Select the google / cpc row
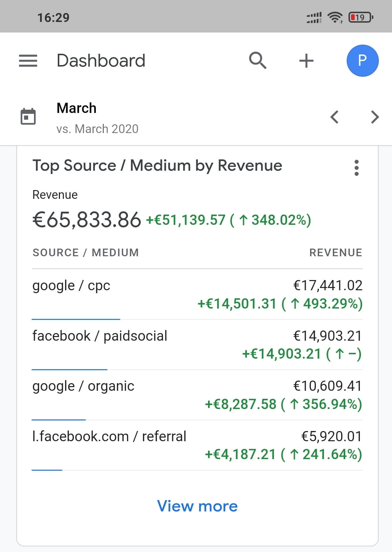 tap(197, 294)
